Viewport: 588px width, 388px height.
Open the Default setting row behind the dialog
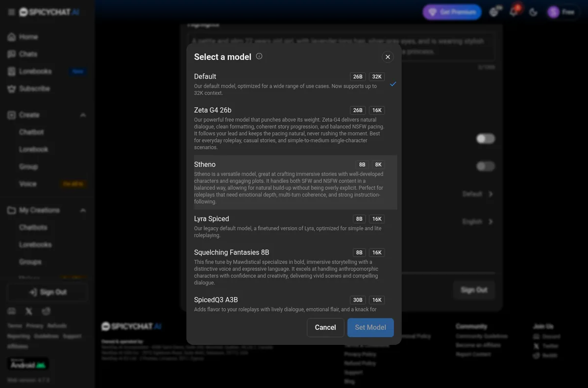click(478, 194)
